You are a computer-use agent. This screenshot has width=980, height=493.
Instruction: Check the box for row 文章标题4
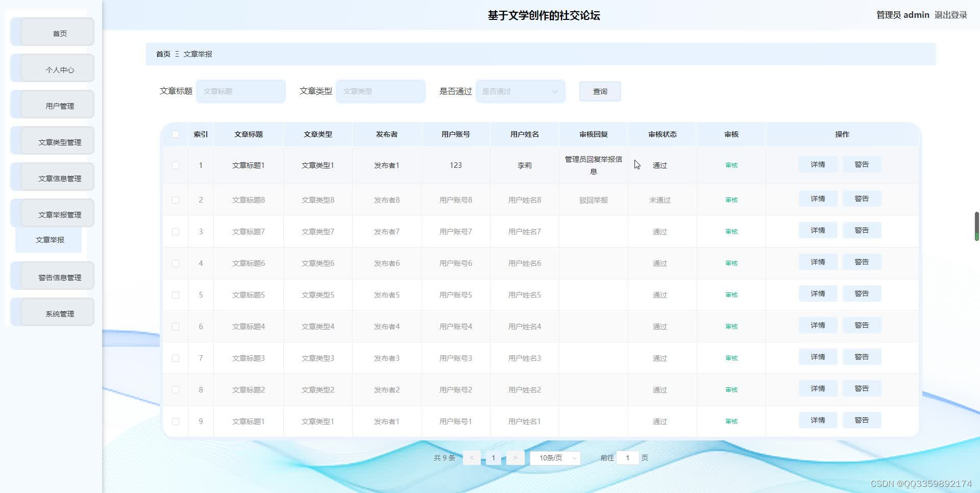(176, 327)
